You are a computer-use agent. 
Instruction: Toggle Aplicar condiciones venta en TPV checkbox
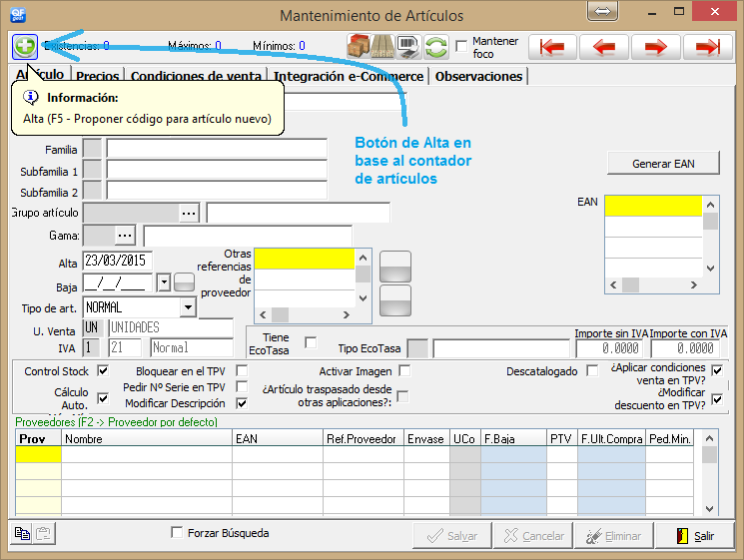pyautogui.click(x=717, y=370)
